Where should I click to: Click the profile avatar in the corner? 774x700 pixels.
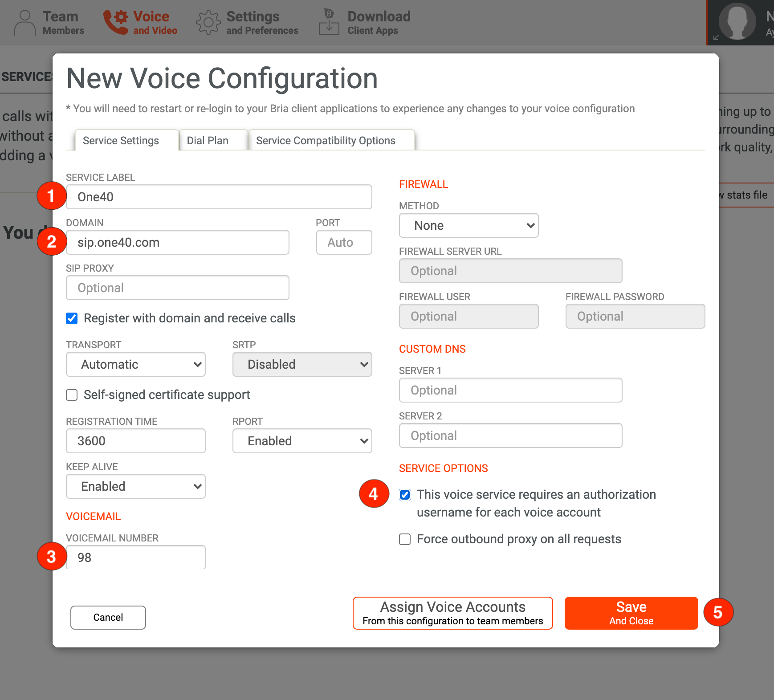point(738,22)
